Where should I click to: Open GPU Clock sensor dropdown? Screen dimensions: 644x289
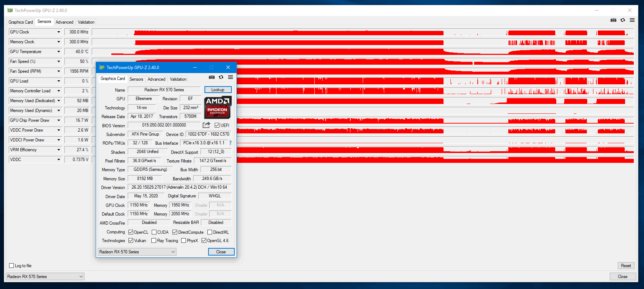59,32
